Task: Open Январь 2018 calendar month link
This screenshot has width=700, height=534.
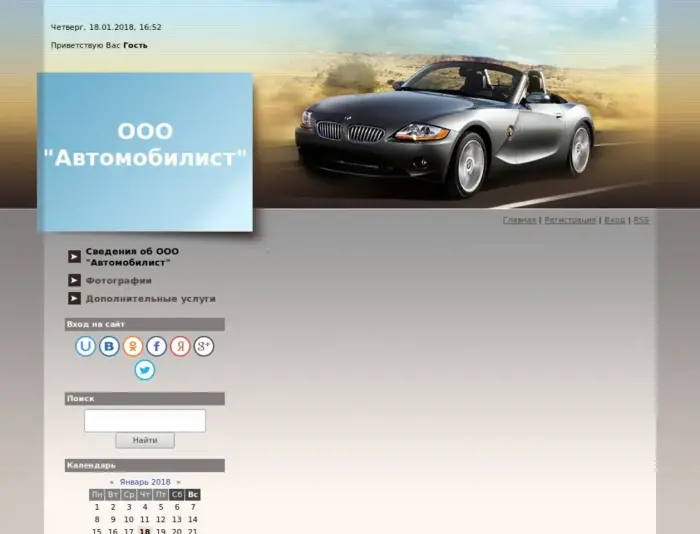Action: tap(145, 482)
